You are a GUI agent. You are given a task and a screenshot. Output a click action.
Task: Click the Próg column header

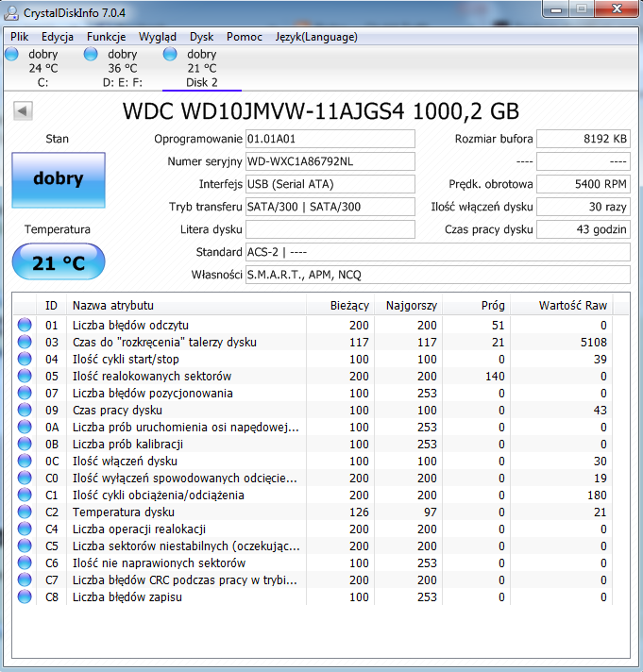pyautogui.click(x=476, y=306)
